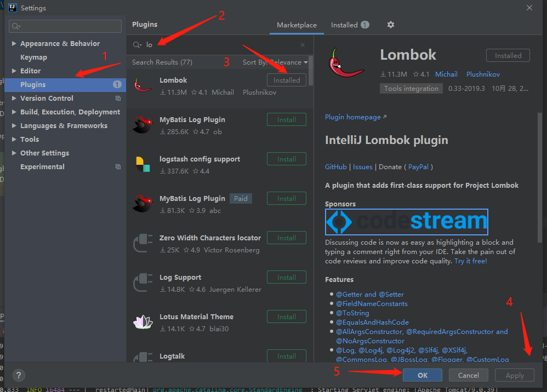Click the magnifier icon in plugin search
The height and width of the screenshot is (392, 547).
pyautogui.click(x=137, y=44)
